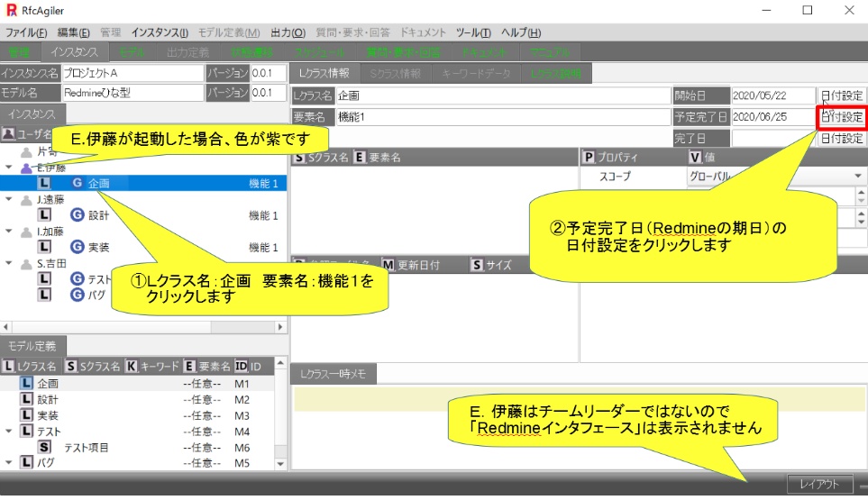Image resolution: width=868 pixels, height=500 pixels.
Task: Click the レイアウト button
Action: pyautogui.click(x=818, y=485)
